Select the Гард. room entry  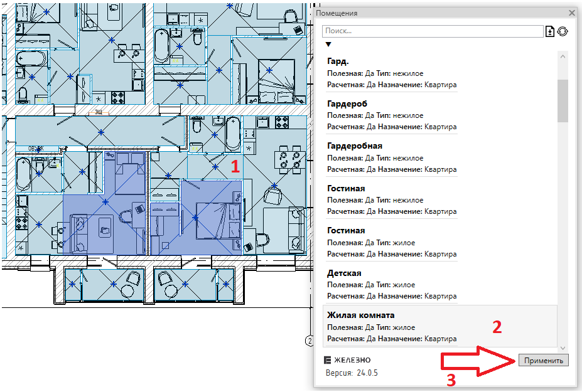coord(440,72)
